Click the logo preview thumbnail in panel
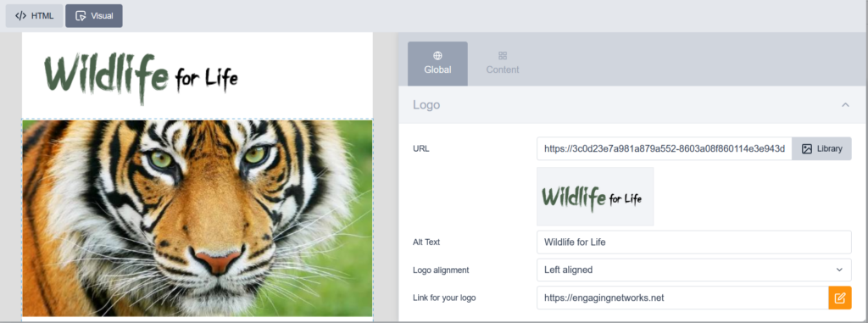This screenshot has height=323, width=868. pyautogui.click(x=595, y=197)
